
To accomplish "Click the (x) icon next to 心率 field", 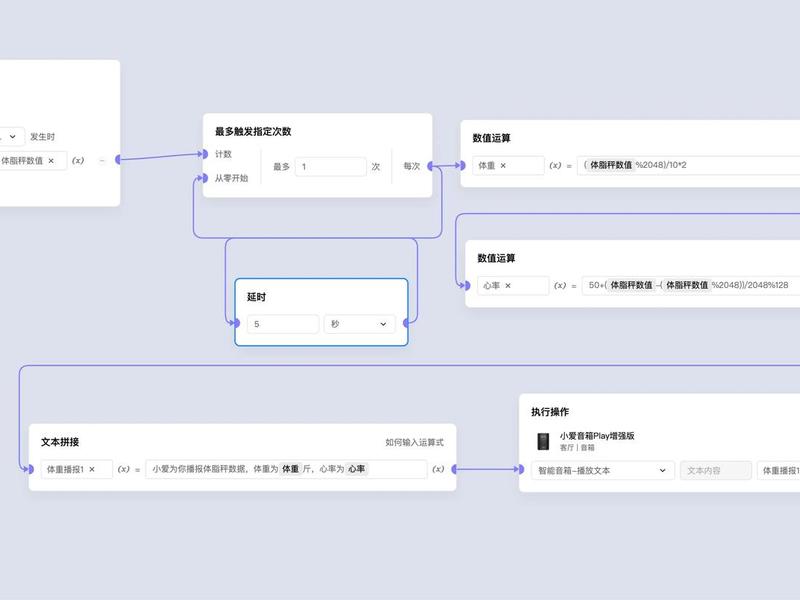I will [560, 285].
